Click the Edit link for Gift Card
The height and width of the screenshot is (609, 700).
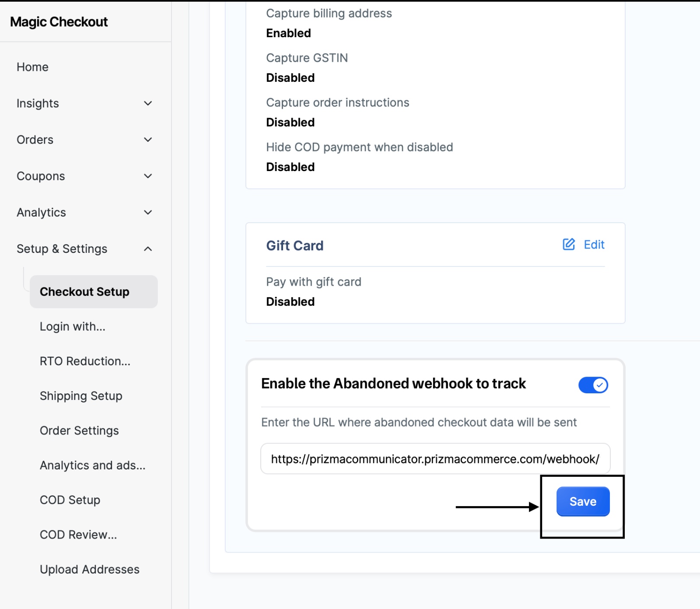594,245
